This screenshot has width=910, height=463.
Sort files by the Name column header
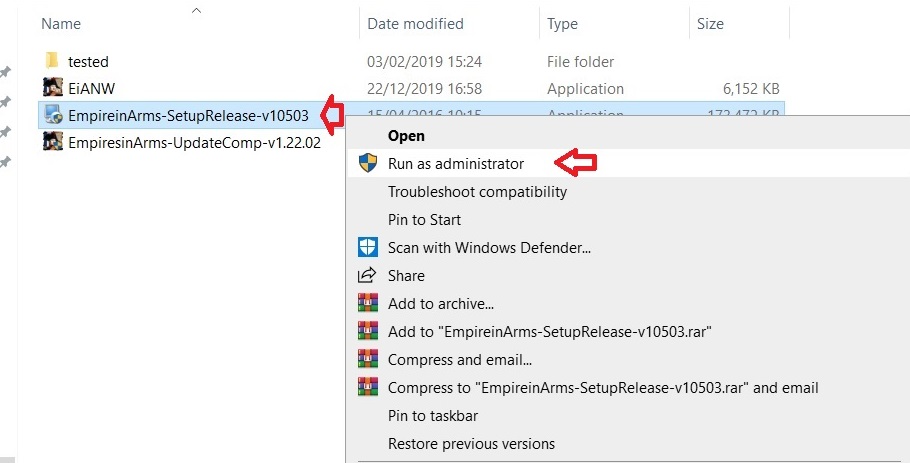pos(62,24)
